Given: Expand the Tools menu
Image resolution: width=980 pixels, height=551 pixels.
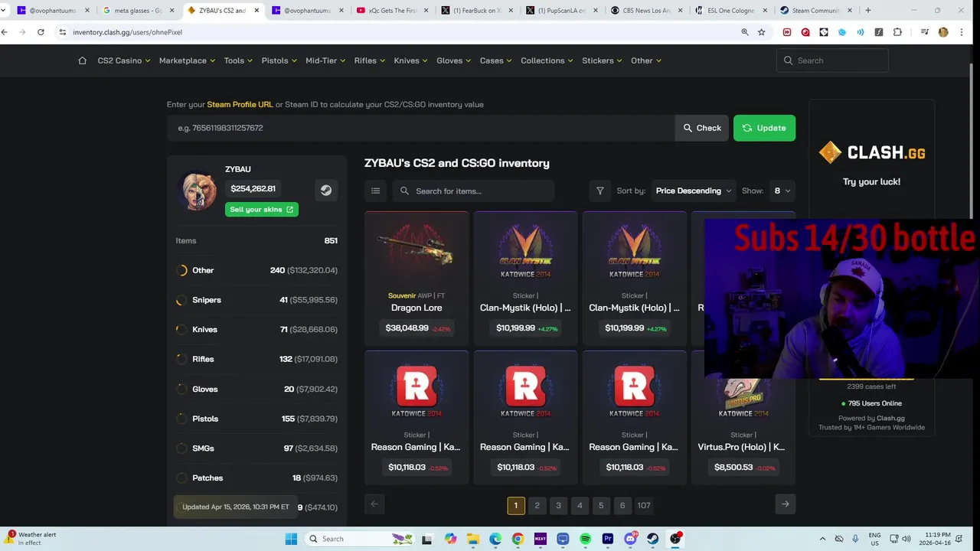Looking at the screenshot, I should 238,60.
